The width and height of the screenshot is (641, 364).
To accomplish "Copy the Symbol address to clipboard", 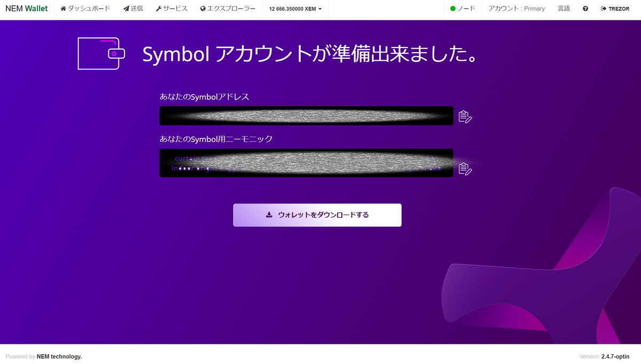I will tap(465, 116).
